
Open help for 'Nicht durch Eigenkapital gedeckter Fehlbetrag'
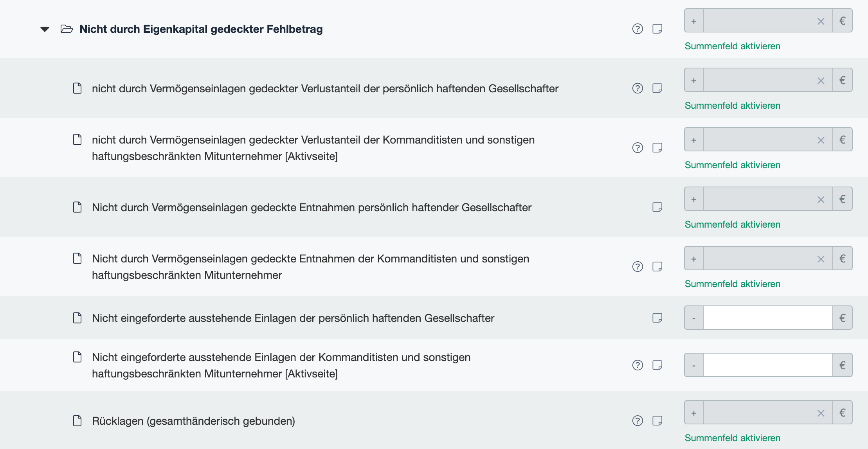click(637, 29)
